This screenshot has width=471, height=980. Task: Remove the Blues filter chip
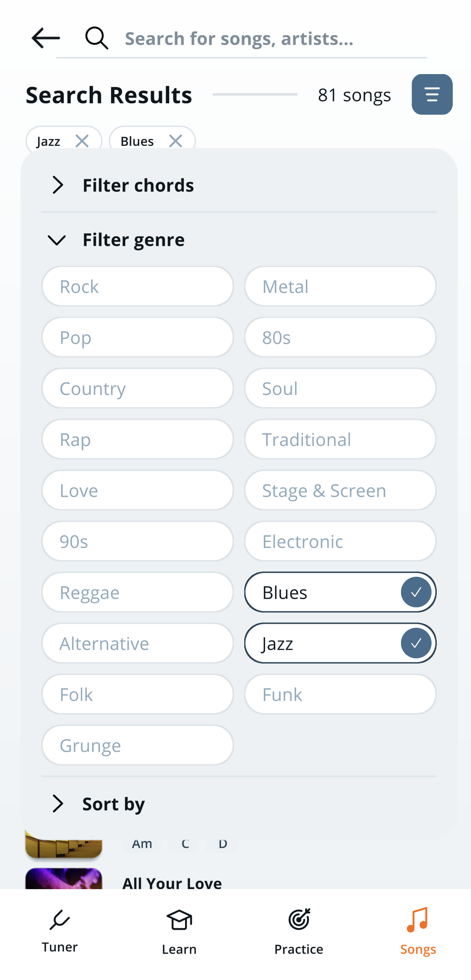click(x=175, y=141)
